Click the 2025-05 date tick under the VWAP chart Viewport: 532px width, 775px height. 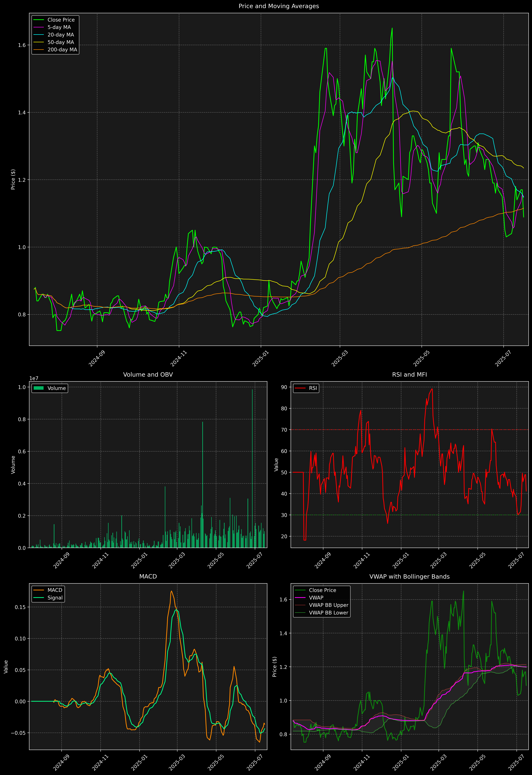tap(477, 763)
